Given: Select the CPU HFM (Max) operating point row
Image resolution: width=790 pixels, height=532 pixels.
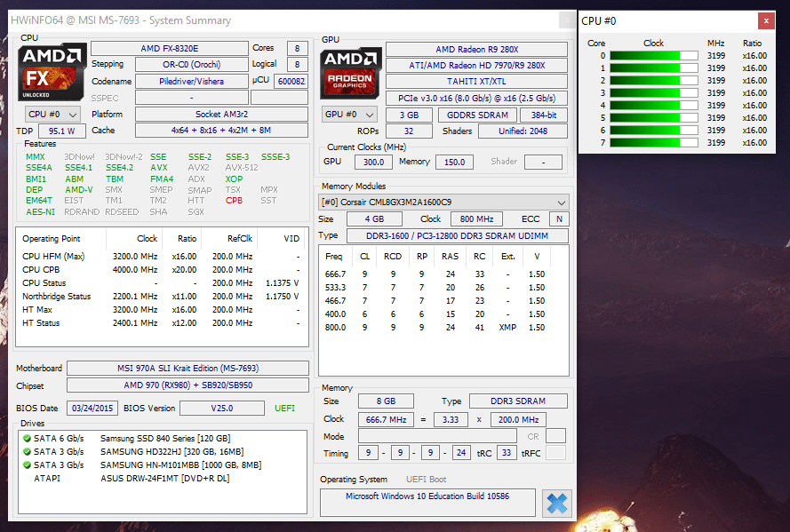Looking at the screenshot, I should click(161, 256).
